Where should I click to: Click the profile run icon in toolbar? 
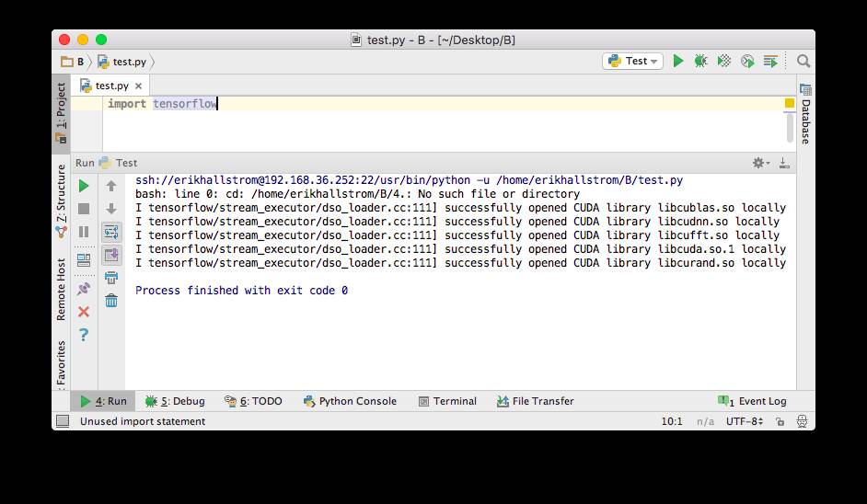pos(747,61)
